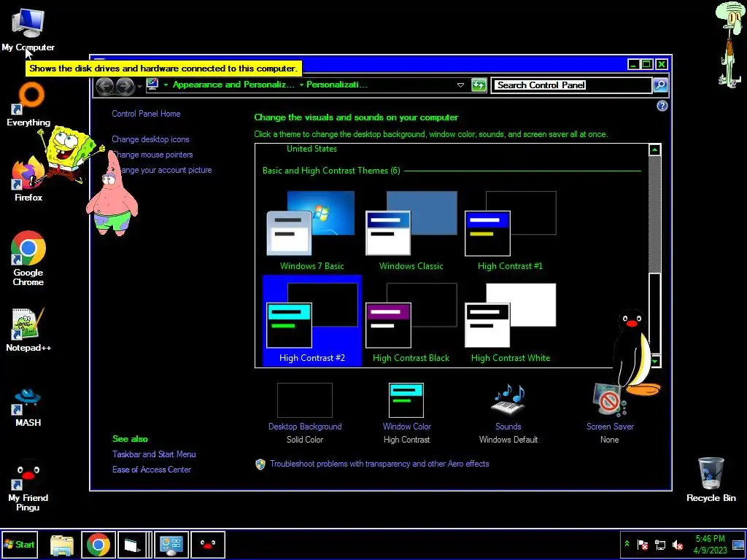The width and height of the screenshot is (747, 560).
Task: Minimize the Personalization window
Action: coord(633,64)
